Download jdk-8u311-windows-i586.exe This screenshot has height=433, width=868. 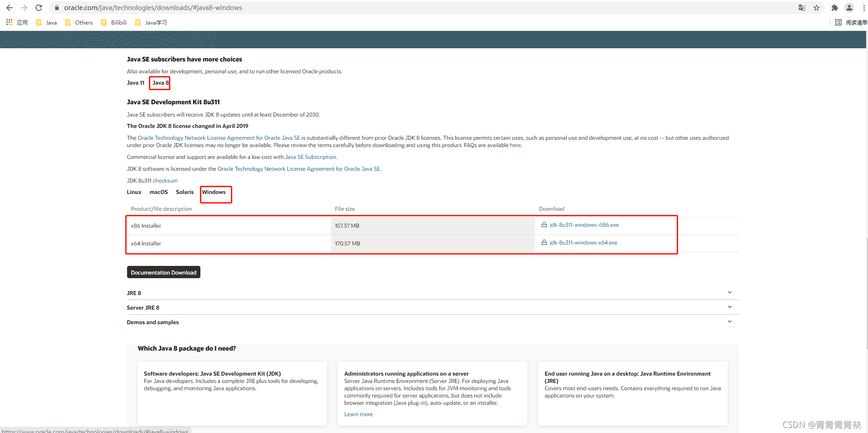584,225
